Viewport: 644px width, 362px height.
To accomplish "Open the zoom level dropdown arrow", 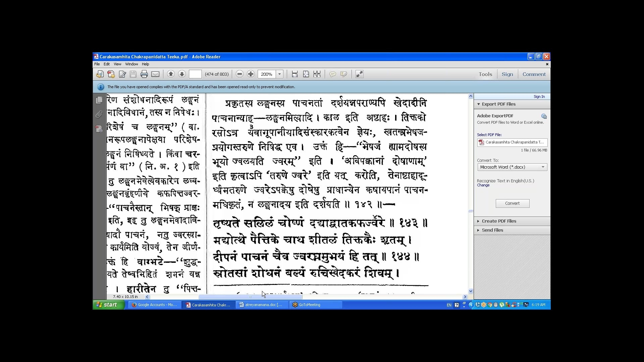I will tap(280, 74).
